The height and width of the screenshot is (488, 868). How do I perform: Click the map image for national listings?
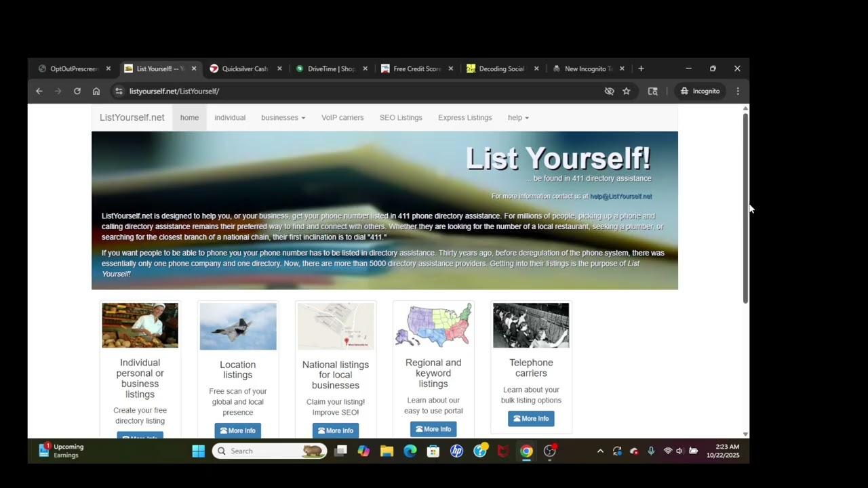pyautogui.click(x=336, y=327)
